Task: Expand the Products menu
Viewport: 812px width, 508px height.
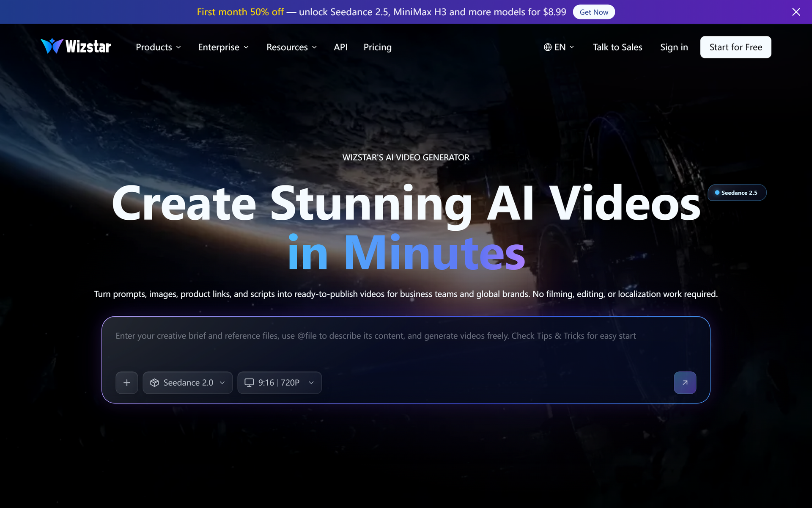Action: pyautogui.click(x=159, y=47)
